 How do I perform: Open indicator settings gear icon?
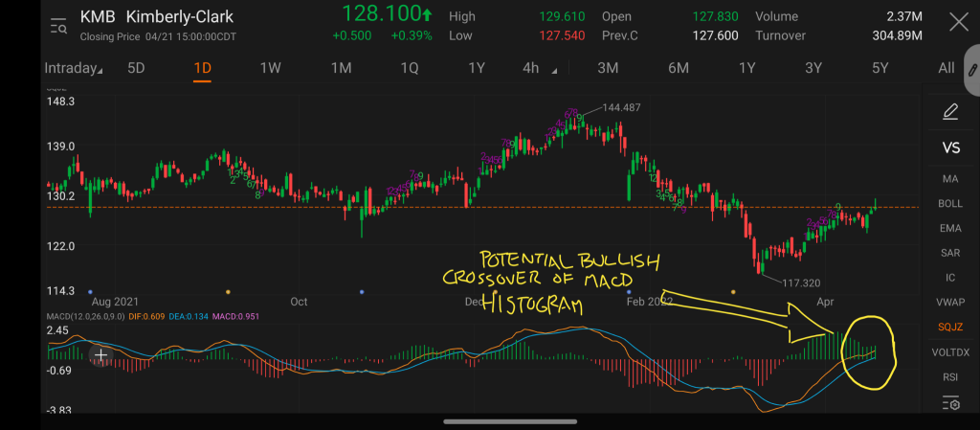950,403
